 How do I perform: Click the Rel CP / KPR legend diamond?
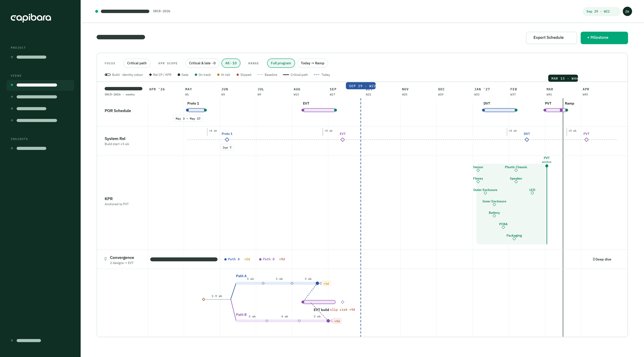coord(151,75)
